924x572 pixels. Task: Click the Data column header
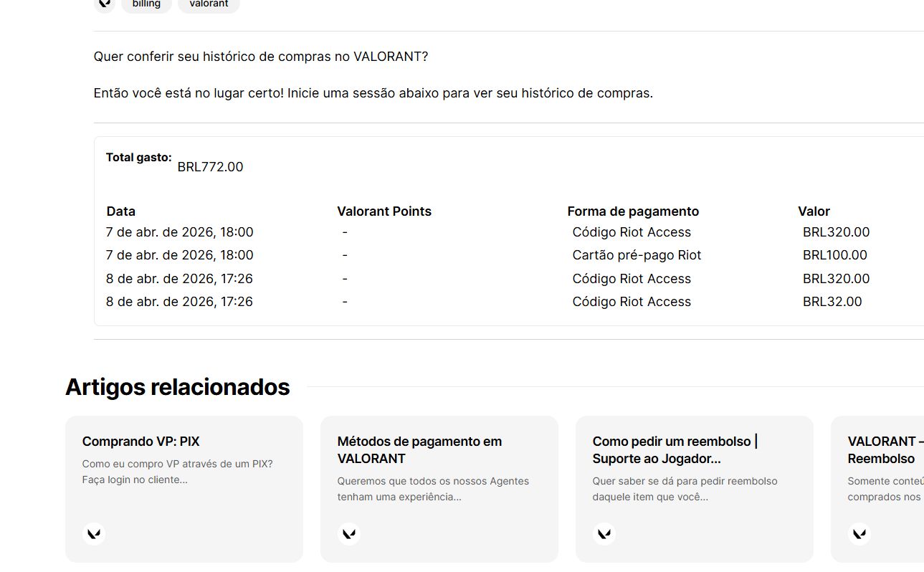pyautogui.click(x=121, y=211)
